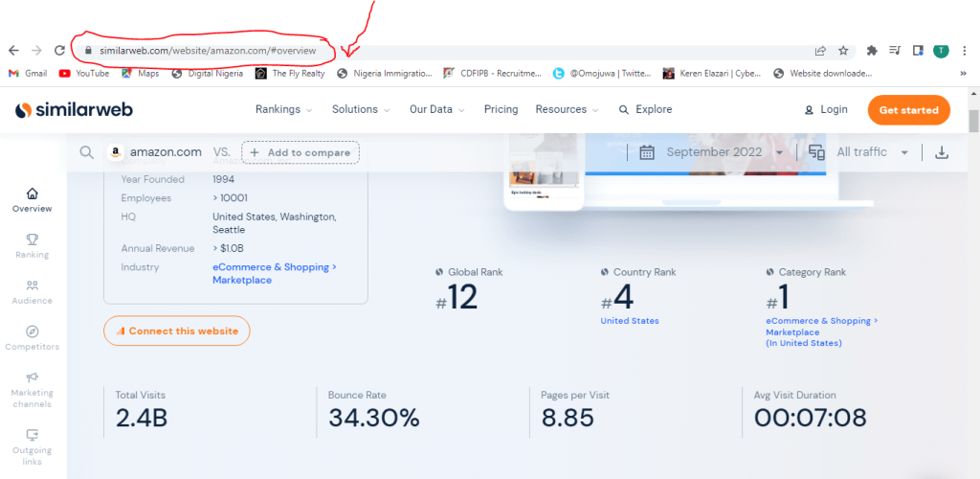Click the Bounce Rate 34.30% value
The image size is (980, 479).
tap(374, 419)
